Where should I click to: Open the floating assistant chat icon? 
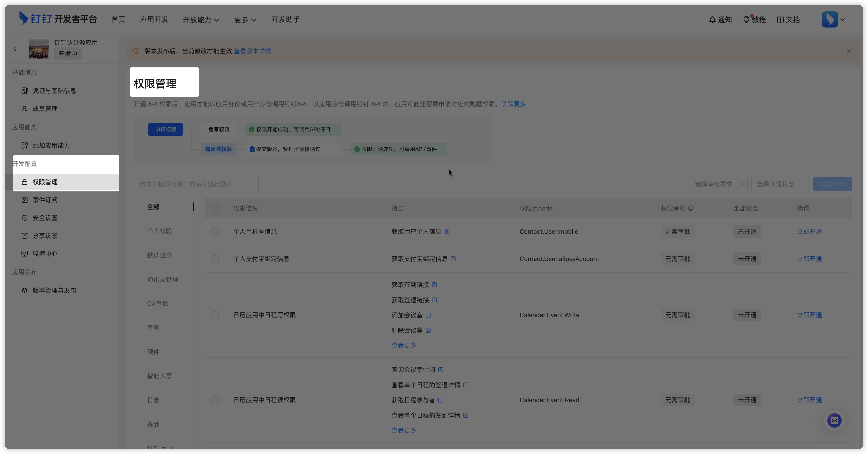point(834,420)
